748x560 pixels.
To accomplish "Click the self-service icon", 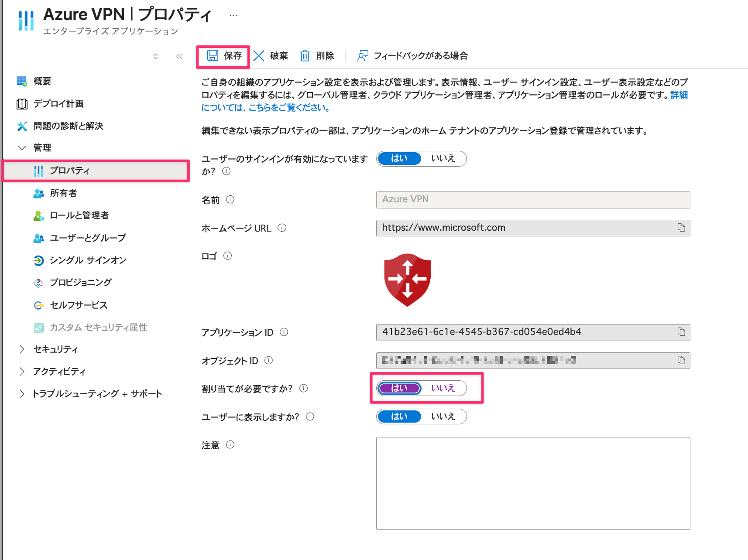I will coord(39,305).
